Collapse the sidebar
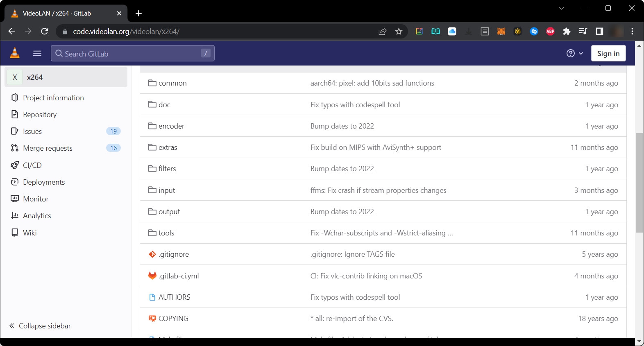 pos(40,326)
